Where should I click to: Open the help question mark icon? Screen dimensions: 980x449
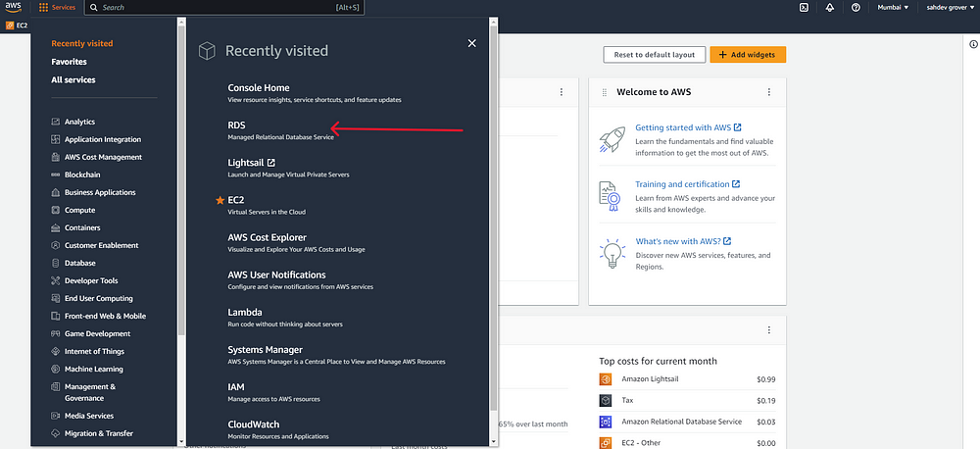tap(856, 8)
